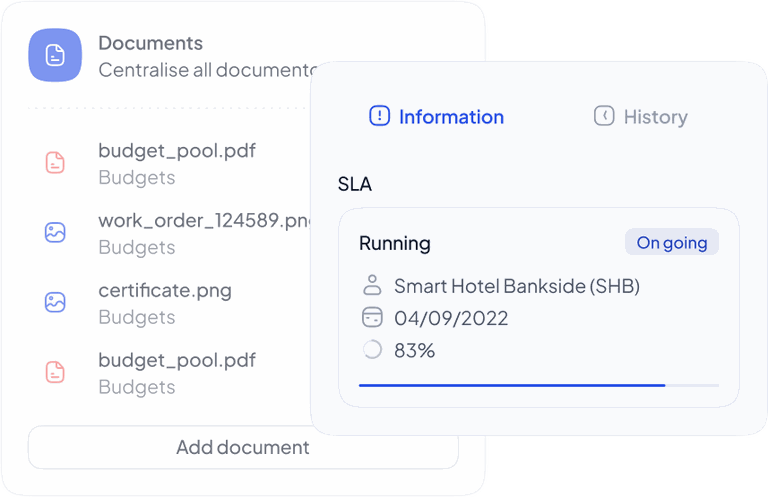Viewport: 768px width, 497px height.
Task: Click the image icon beside certificate.png
Action: 55,303
